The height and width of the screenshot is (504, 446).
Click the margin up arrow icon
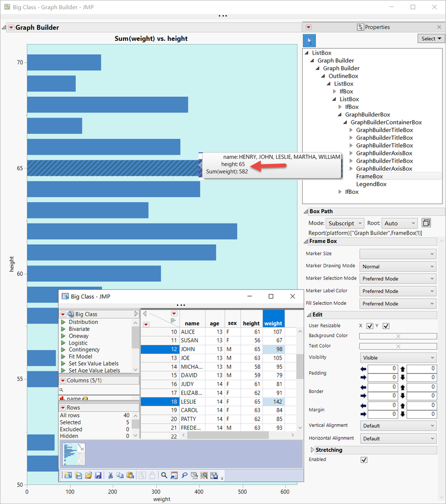403,406
